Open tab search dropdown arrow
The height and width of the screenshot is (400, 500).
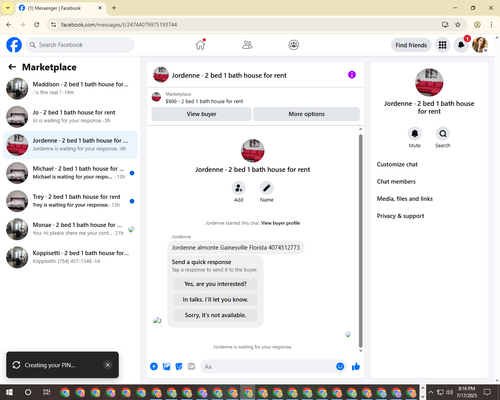(x=8, y=8)
